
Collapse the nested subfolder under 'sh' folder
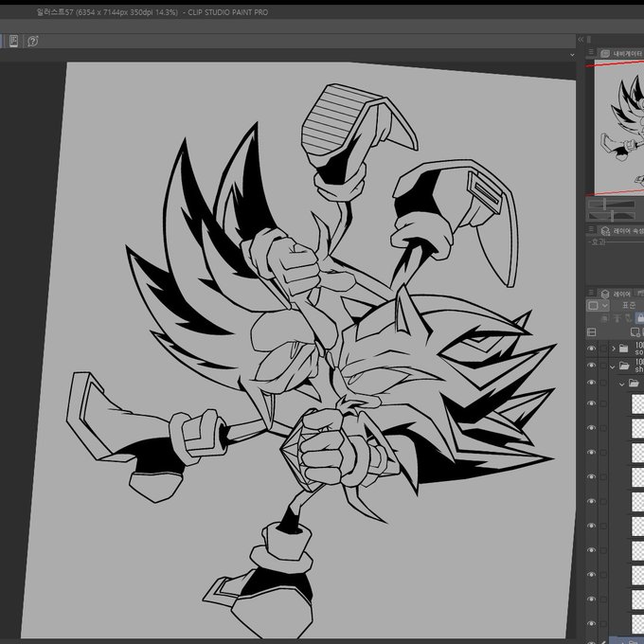point(622,385)
